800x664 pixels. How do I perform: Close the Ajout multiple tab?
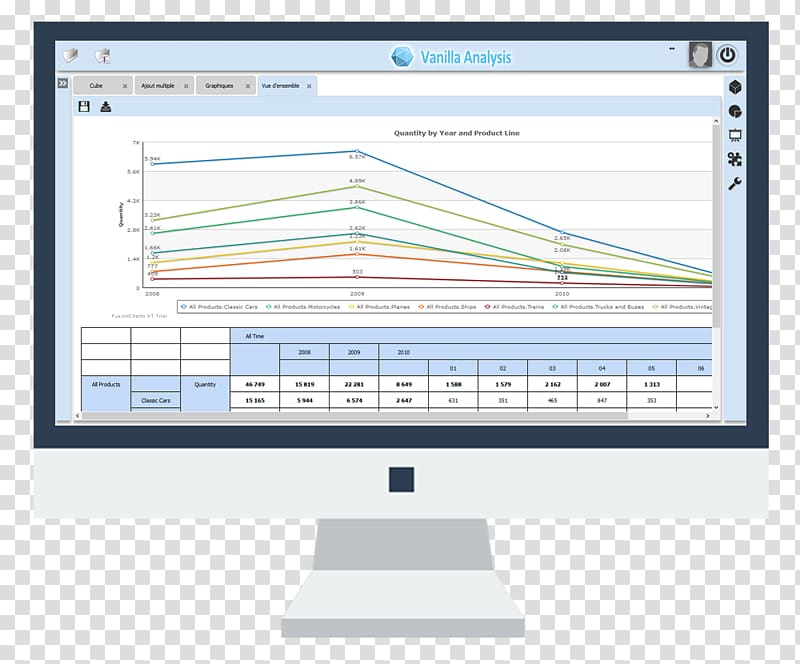(186, 86)
